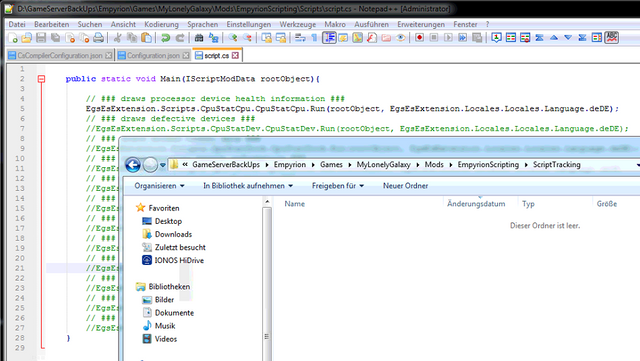Switch to the CsCompilerConfiguration.json tab
The height and width of the screenshot is (361, 640).
[x=60, y=56]
